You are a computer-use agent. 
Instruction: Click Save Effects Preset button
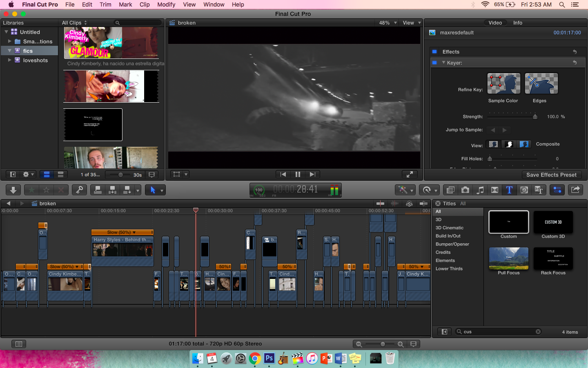(x=551, y=175)
